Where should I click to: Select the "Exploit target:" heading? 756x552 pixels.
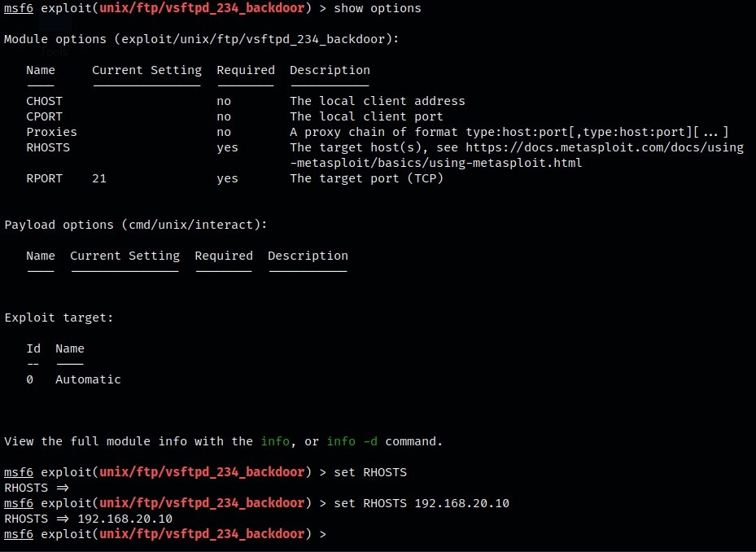point(59,318)
